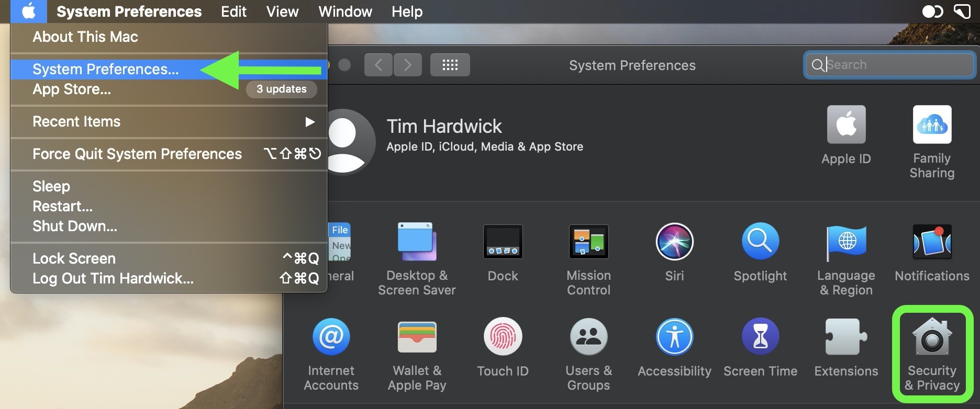Click the 3 updates badge

pos(282,89)
